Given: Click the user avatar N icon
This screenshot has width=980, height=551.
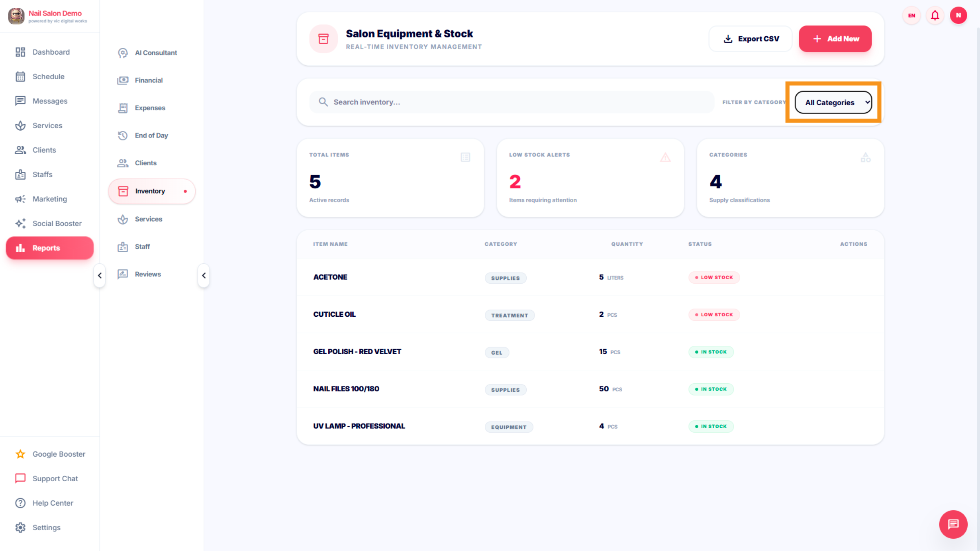Looking at the screenshot, I should (x=958, y=16).
